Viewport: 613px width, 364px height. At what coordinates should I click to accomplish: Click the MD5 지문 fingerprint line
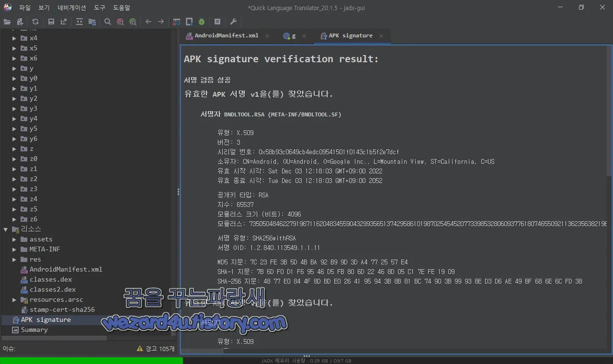point(313,262)
